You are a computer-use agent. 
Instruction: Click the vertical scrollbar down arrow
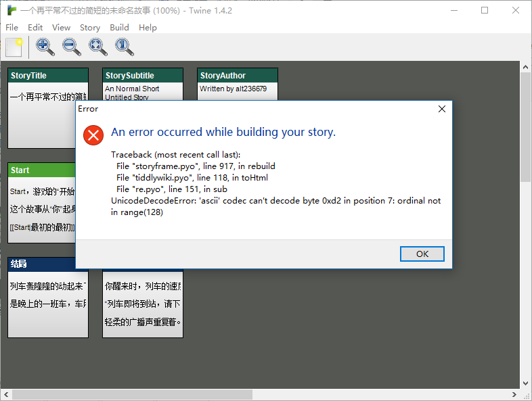point(525,383)
